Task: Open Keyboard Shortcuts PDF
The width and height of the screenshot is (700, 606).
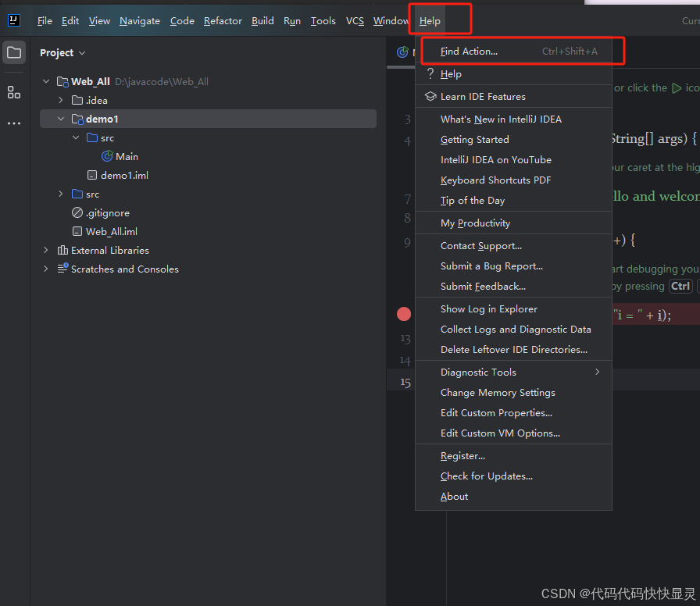Action: (513, 180)
